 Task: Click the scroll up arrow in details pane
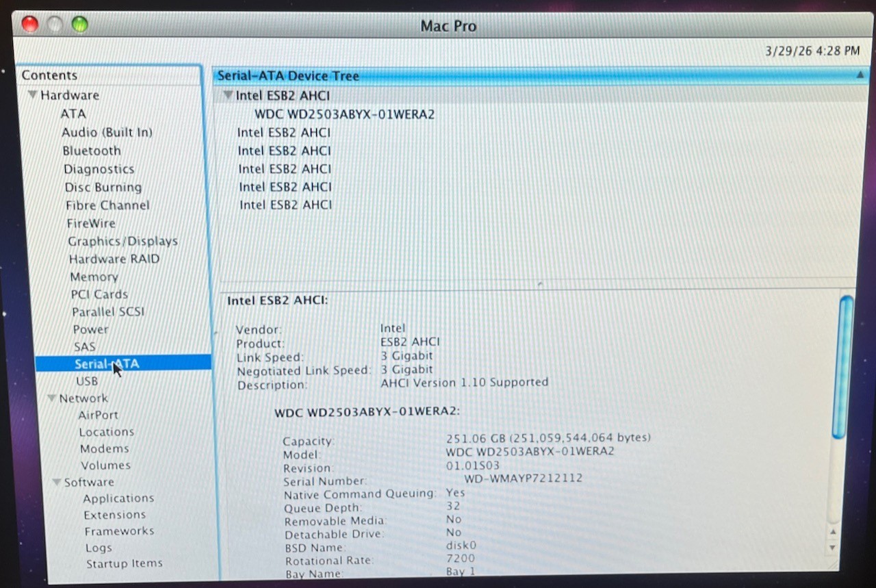pos(832,531)
